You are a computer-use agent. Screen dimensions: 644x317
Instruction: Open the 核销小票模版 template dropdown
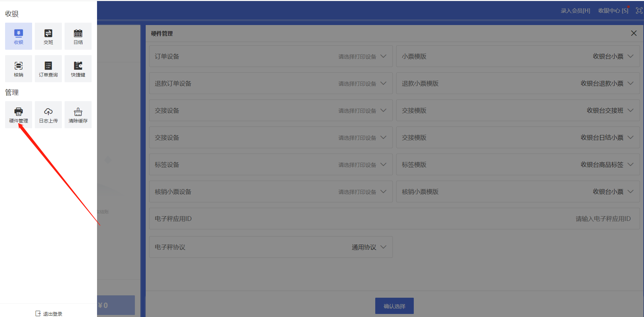coord(518,191)
